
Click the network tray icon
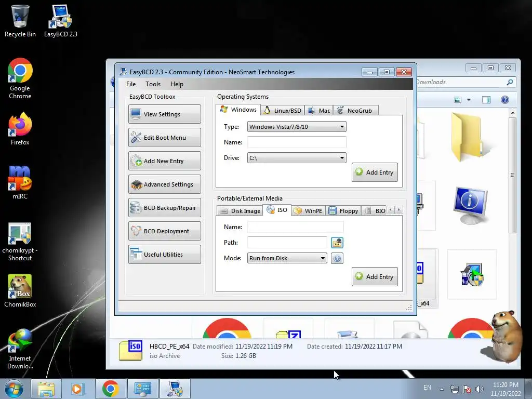click(x=454, y=389)
